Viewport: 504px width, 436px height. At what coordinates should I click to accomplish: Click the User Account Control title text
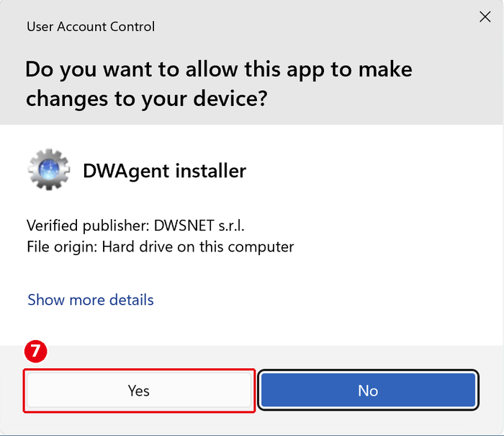91,27
